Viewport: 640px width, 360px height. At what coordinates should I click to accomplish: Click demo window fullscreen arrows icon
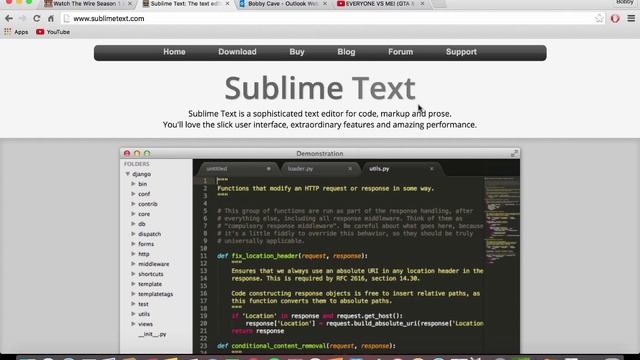point(514,153)
